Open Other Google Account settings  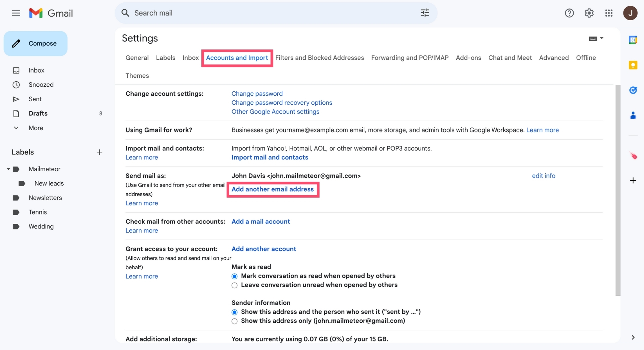click(275, 112)
